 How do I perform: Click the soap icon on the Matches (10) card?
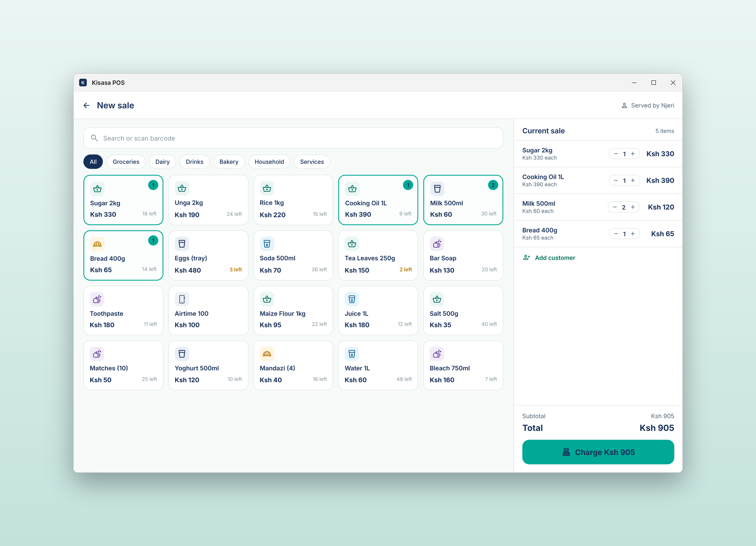(97, 354)
